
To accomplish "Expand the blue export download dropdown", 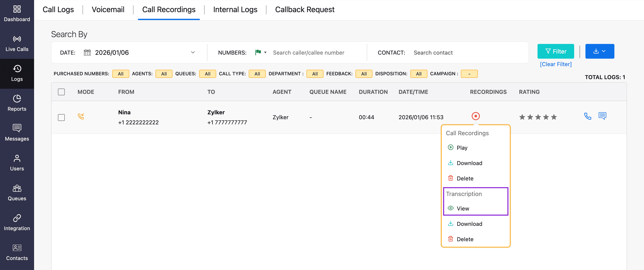I will pos(599,51).
